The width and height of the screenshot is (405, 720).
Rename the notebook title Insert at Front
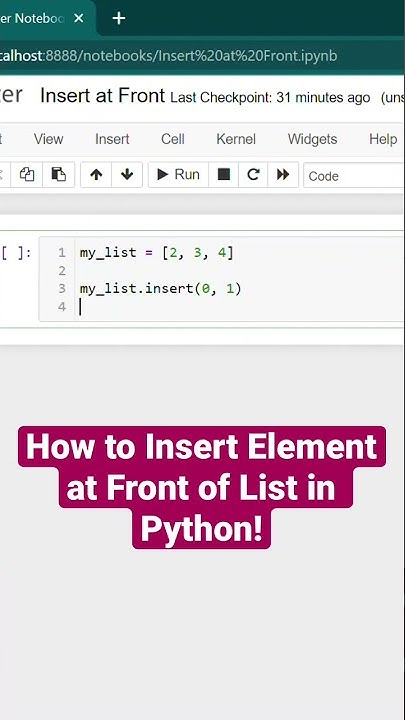click(102, 96)
